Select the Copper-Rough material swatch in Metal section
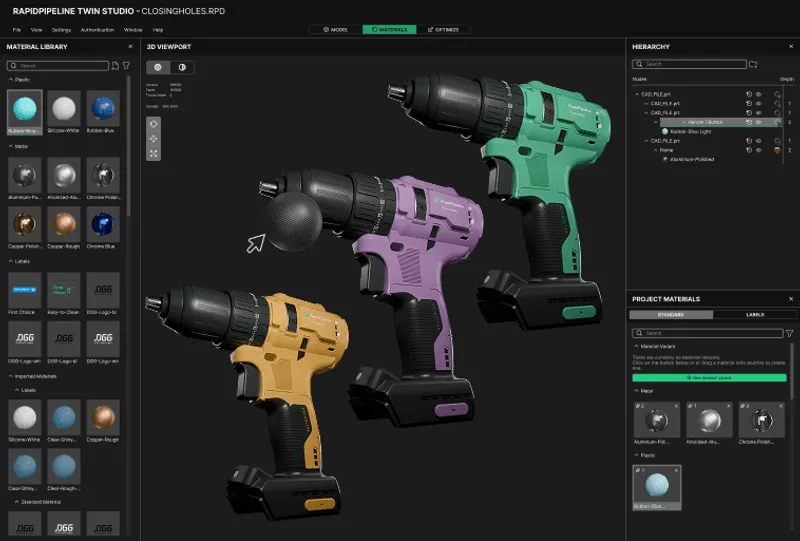Viewport: 800px width, 541px height. 64,223
